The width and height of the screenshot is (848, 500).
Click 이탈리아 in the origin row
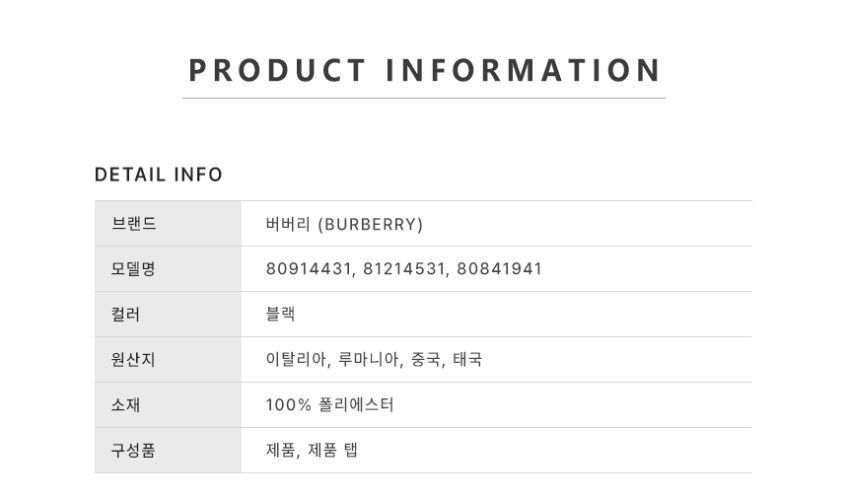[x=295, y=359]
